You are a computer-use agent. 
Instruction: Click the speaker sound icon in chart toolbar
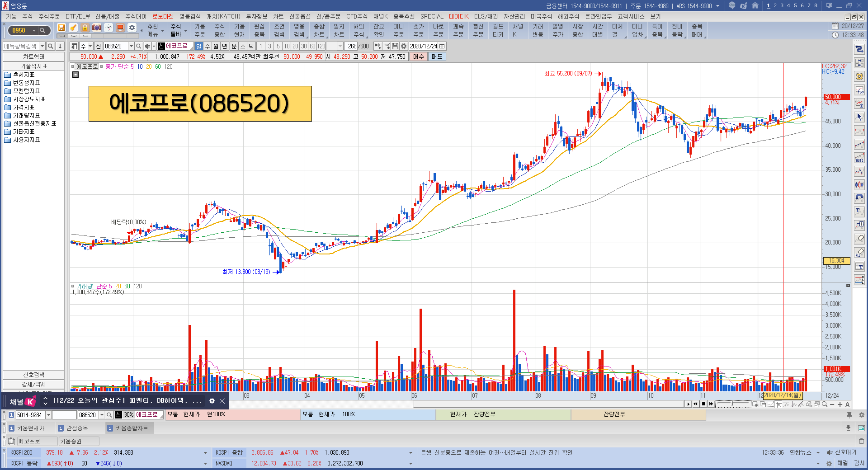(x=147, y=46)
